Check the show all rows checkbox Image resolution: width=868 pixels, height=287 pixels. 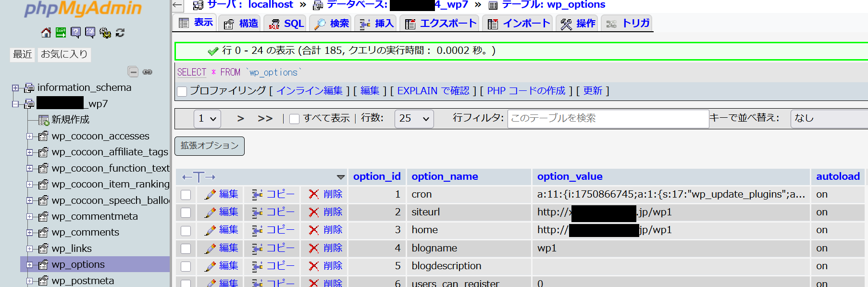[295, 119]
